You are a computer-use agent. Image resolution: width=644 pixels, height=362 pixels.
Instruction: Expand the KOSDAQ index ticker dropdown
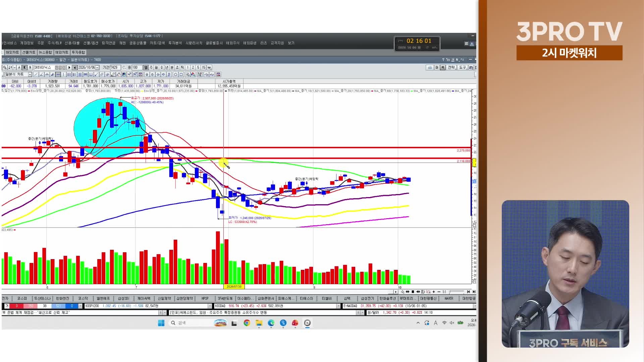point(338,306)
